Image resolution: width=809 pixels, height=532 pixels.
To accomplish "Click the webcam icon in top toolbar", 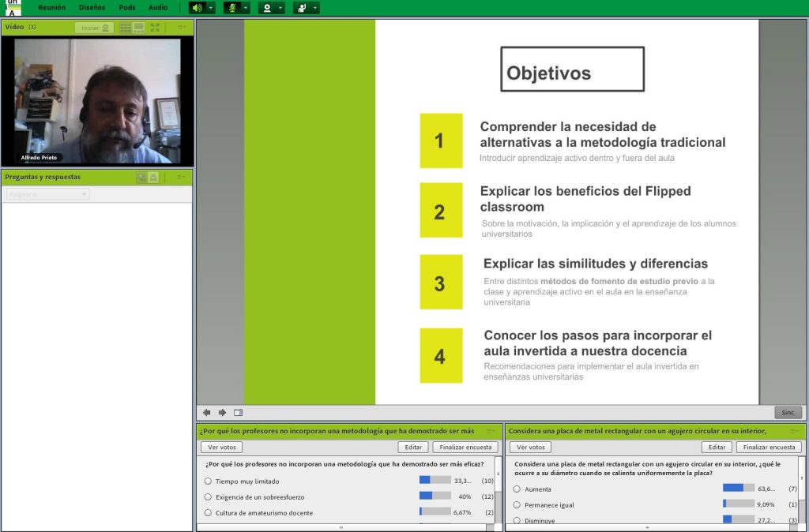I will pyautogui.click(x=267, y=8).
